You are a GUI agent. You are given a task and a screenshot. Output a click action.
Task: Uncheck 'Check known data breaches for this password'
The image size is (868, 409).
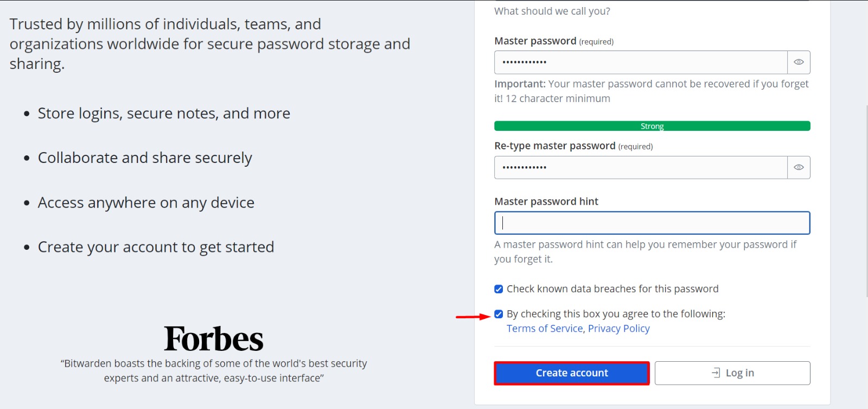[498, 288]
